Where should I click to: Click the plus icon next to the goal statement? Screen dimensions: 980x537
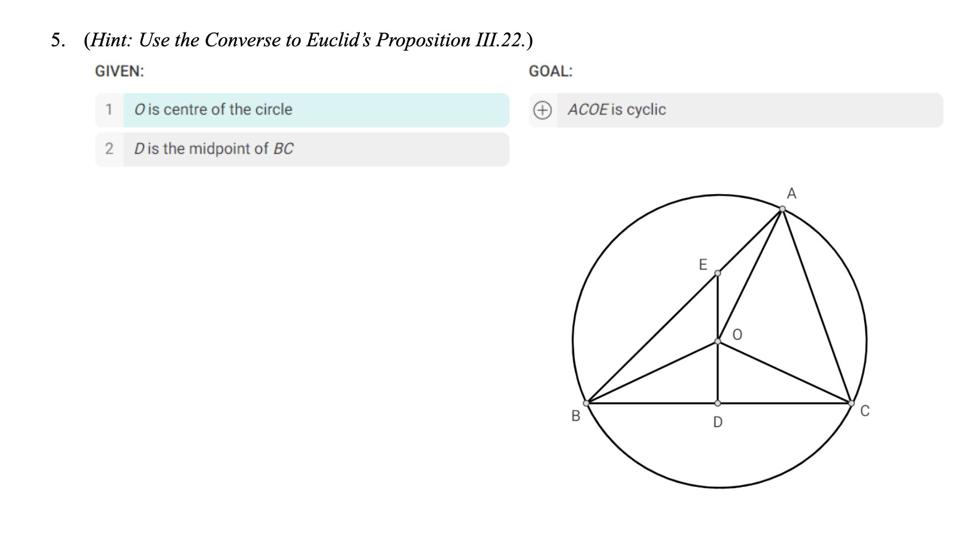[x=543, y=109]
